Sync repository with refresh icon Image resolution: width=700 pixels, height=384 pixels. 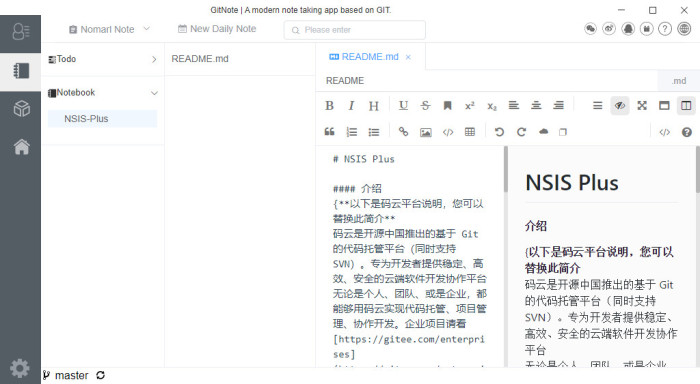tap(100, 375)
